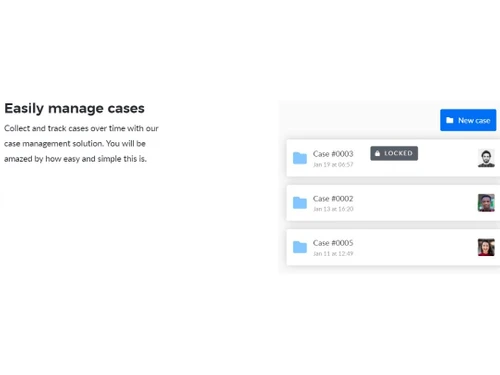Open Case #0002 title
This screenshot has height=375, width=500.
point(333,199)
